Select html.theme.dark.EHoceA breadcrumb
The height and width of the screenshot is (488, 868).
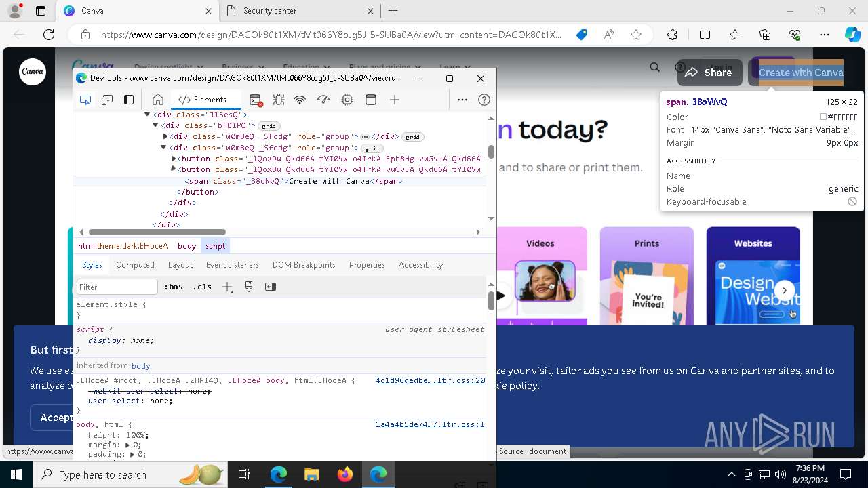click(x=123, y=246)
